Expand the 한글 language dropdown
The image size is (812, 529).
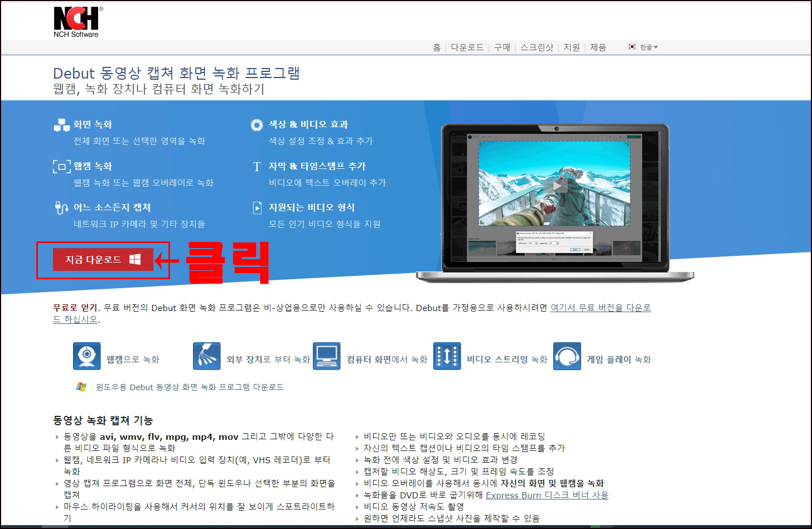pyautogui.click(x=649, y=47)
